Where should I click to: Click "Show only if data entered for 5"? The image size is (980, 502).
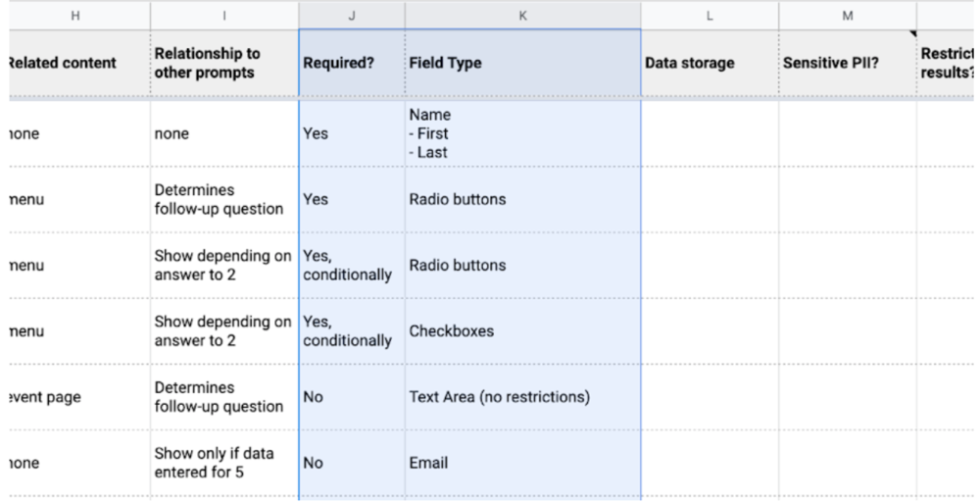click(x=225, y=463)
